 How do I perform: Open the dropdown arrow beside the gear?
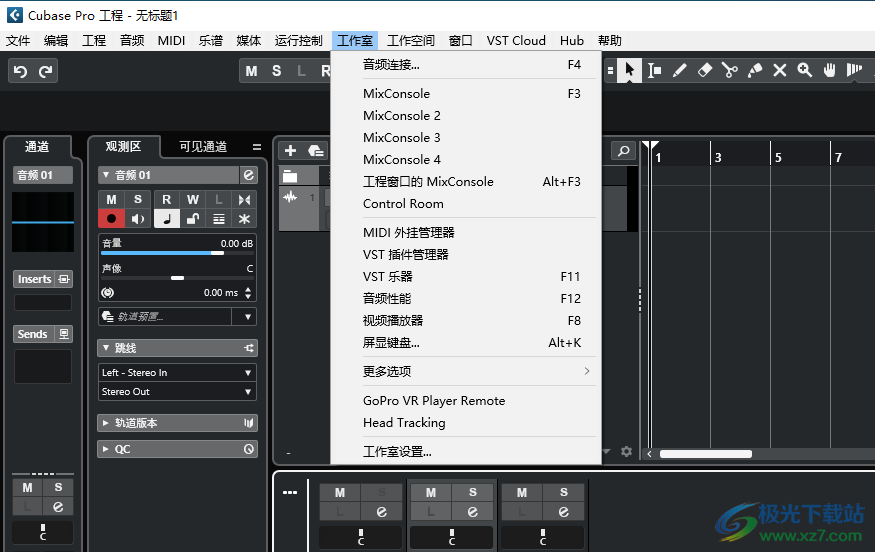(x=607, y=451)
